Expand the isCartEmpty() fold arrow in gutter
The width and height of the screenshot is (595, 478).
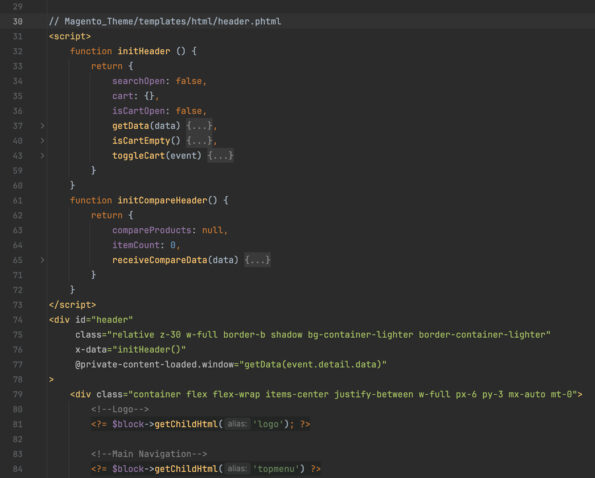(42, 141)
